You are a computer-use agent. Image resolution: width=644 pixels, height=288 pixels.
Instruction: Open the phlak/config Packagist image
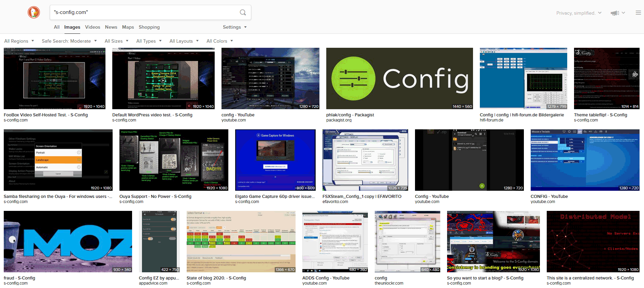(400, 78)
